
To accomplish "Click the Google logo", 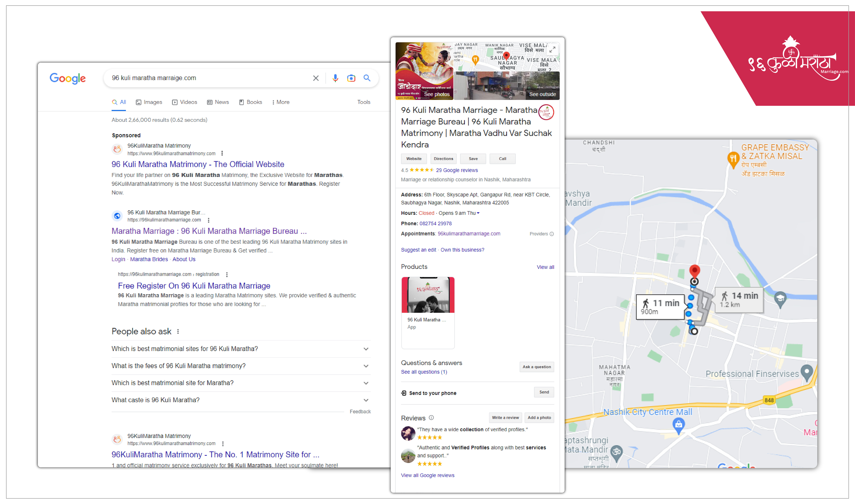I will click(68, 78).
